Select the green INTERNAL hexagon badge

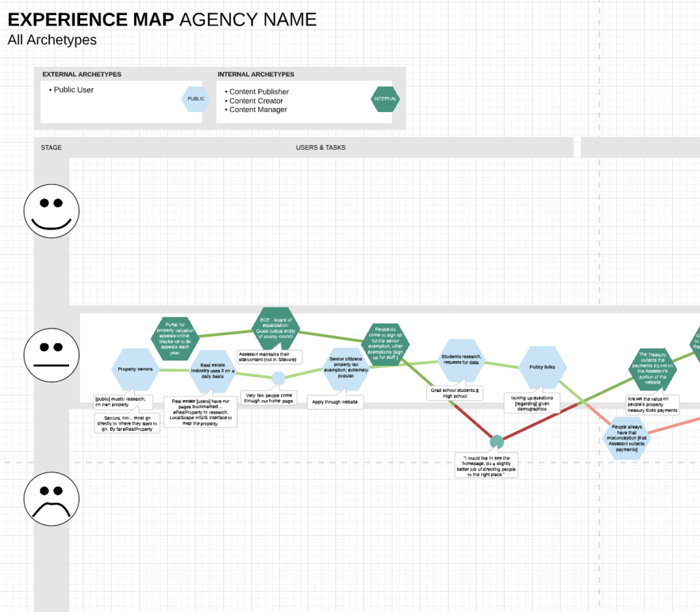385,99
